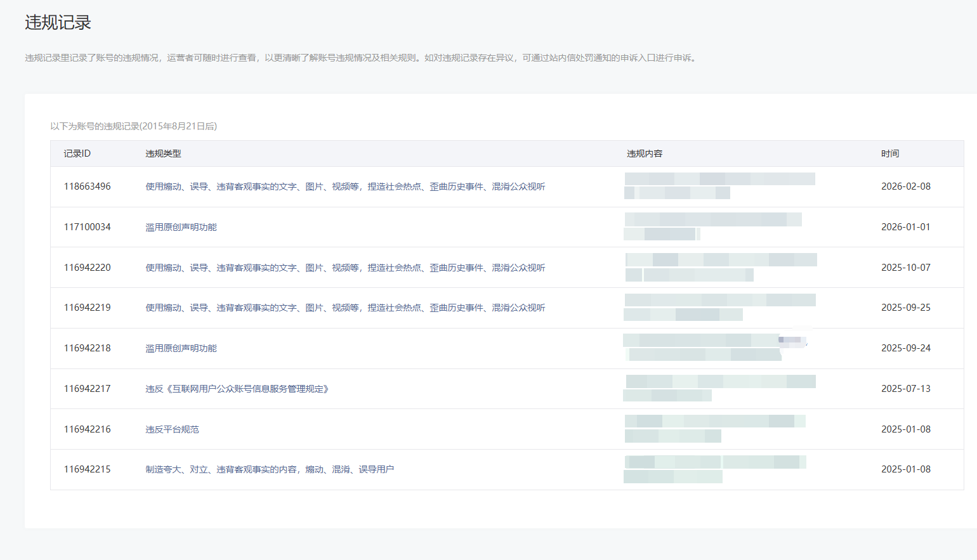Open blurred violation content for record 116942217

point(719,388)
